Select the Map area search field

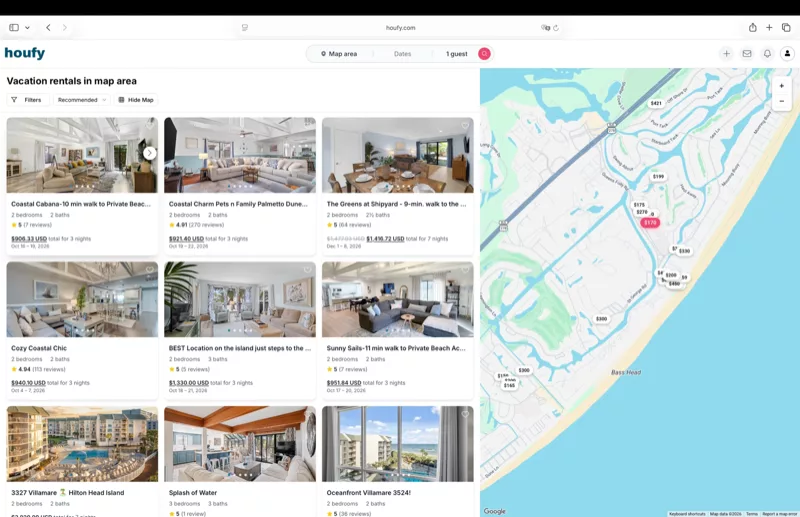point(339,54)
